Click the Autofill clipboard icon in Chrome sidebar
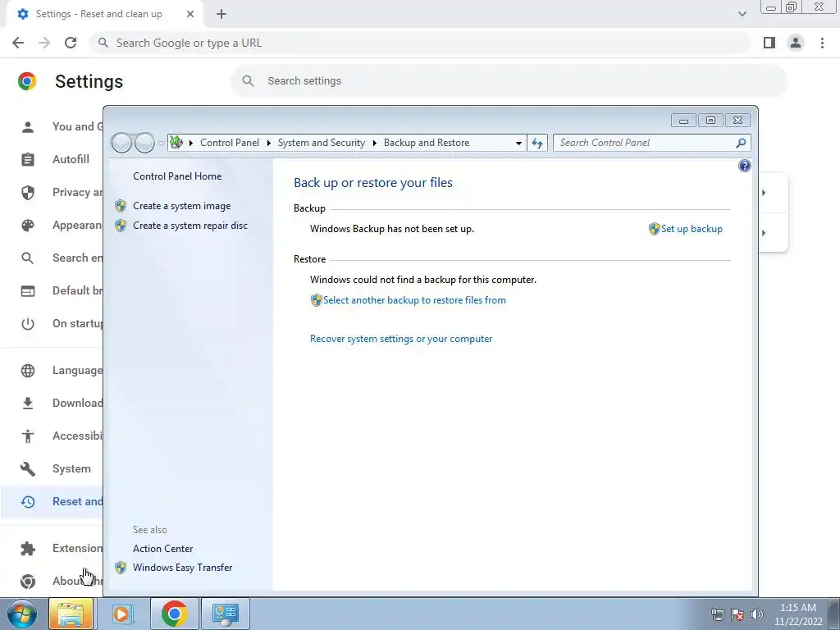 point(28,160)
